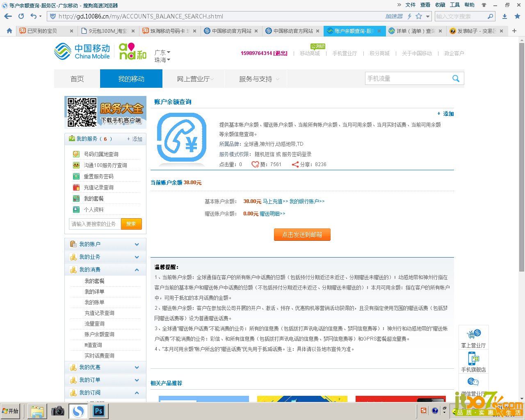Viewport: 525px width, 420px height.
Task: Open the browser 收藏 menu
Action: coord(440,5)
